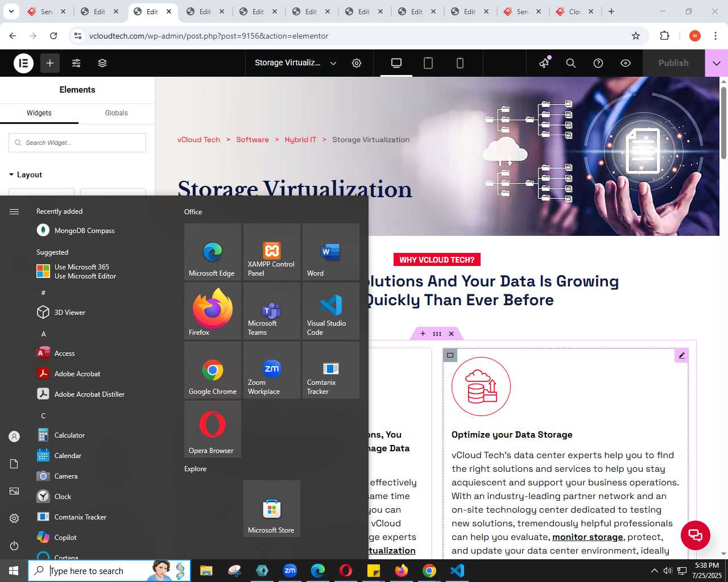Image resolution: width=728 pixels, height=582 pixels.
Task: Delete section via handle X icon
Action: (x=452, y=334)
